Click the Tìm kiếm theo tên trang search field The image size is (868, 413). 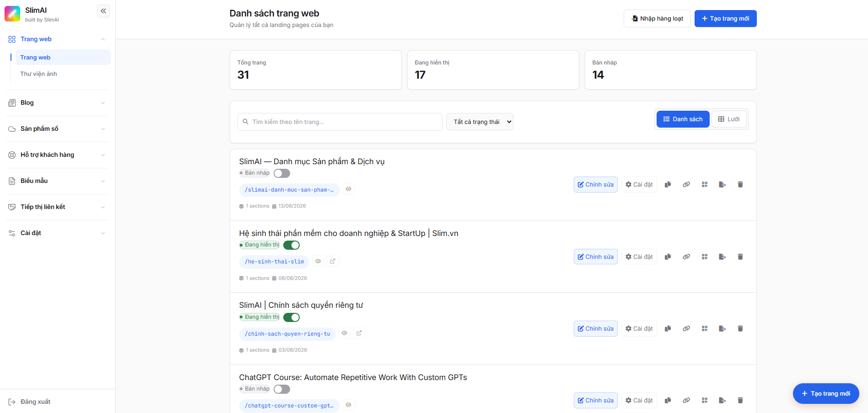(340, 122)
